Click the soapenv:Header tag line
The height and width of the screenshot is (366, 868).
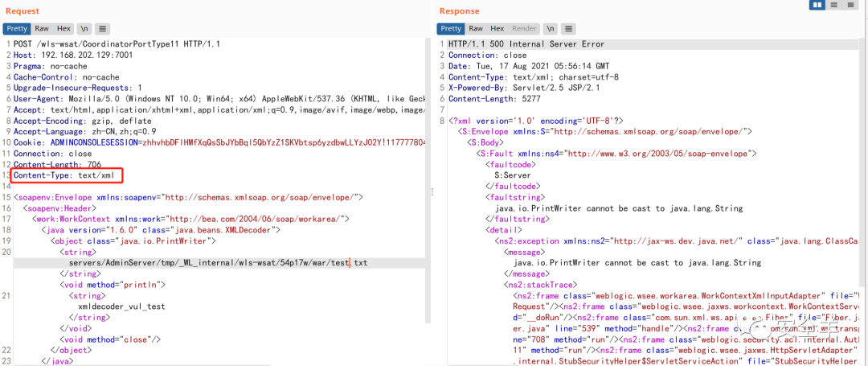pos(60,208)
